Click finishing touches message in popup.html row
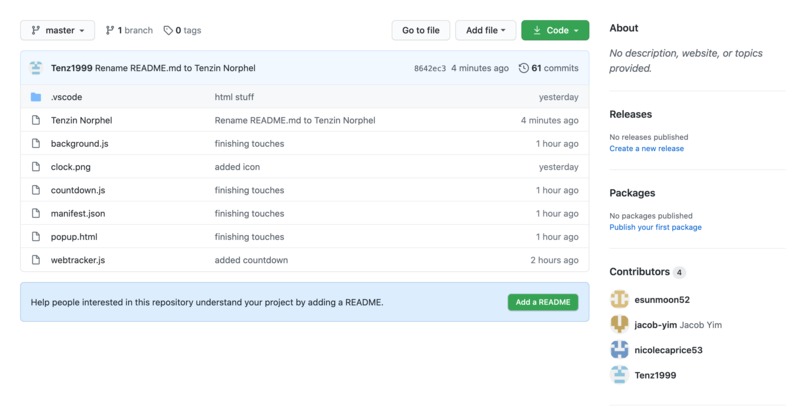The height and width of the screenshot is (408, 806). click(x=249, y=236)
